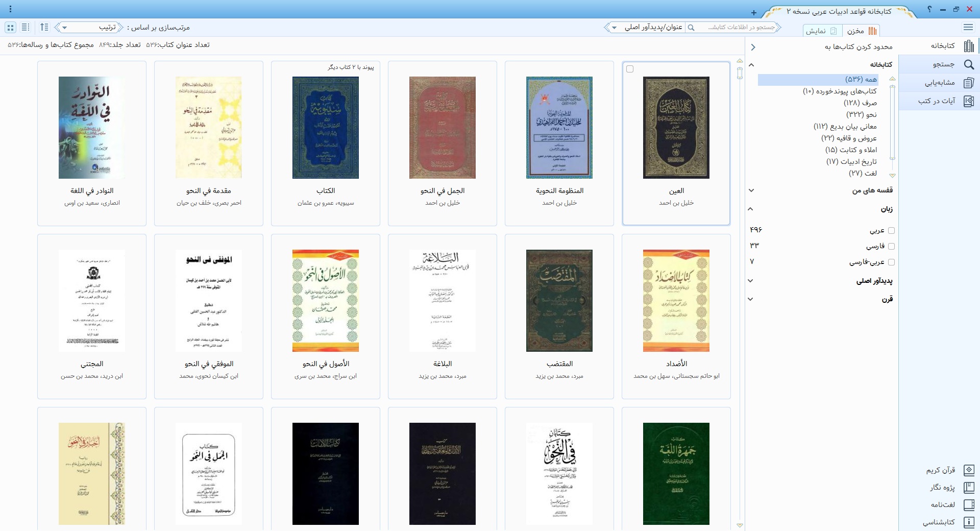980x531 pixels.
Task: Click the پیوند با ۲ کتاب دیگر link
Action: point(351,67)
